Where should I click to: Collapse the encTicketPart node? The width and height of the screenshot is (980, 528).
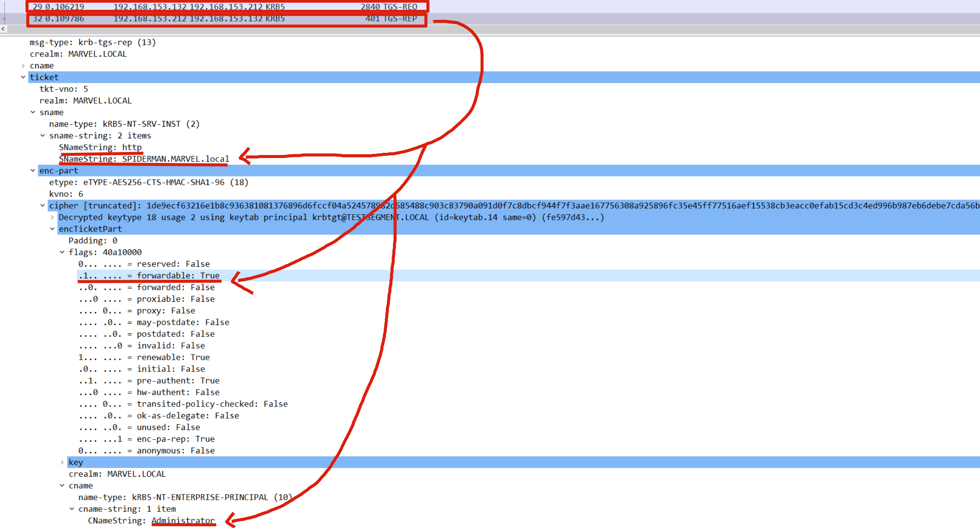(x=52, y=229)
